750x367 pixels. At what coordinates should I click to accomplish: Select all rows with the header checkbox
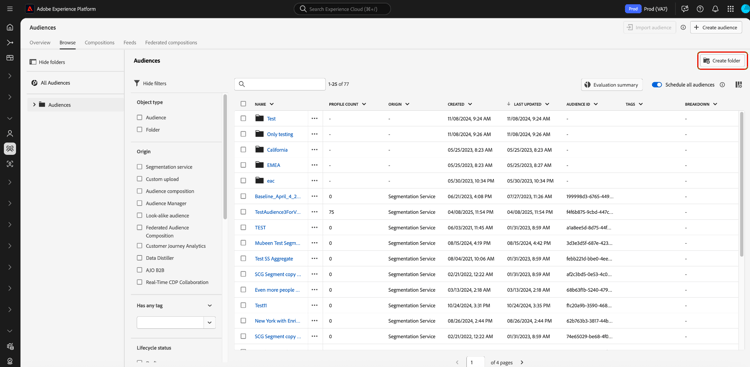click(x=243, y=104)
